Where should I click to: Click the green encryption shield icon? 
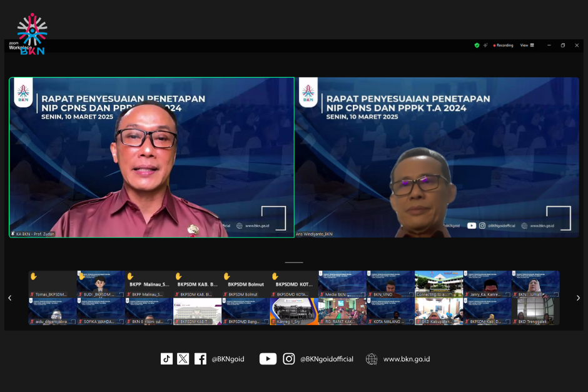477,45
